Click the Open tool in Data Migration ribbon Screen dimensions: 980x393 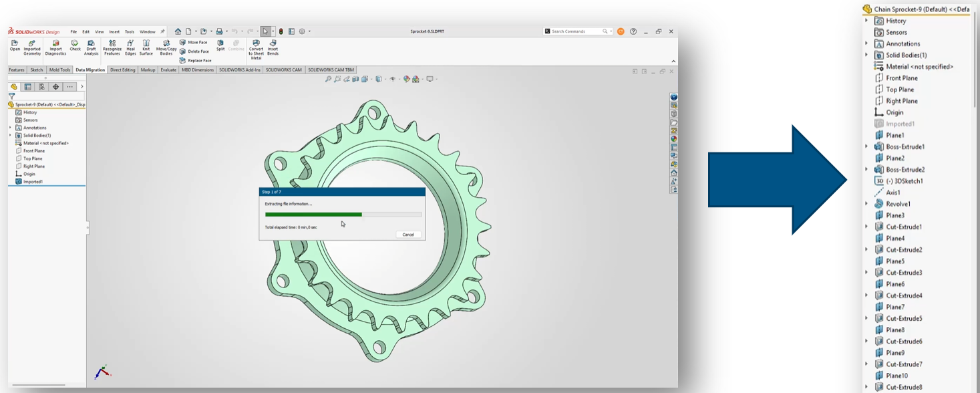point(15,45)
